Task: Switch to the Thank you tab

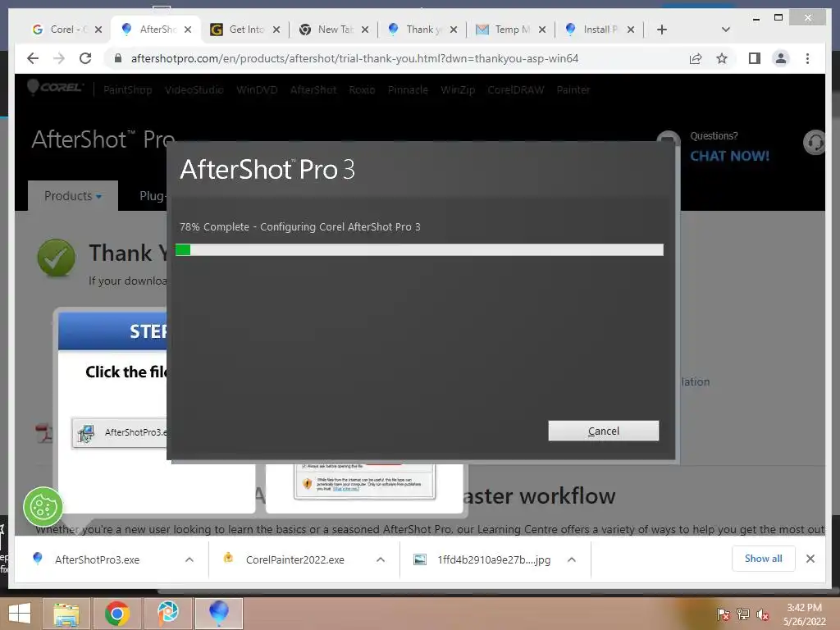Action: [x=415, y=30]
